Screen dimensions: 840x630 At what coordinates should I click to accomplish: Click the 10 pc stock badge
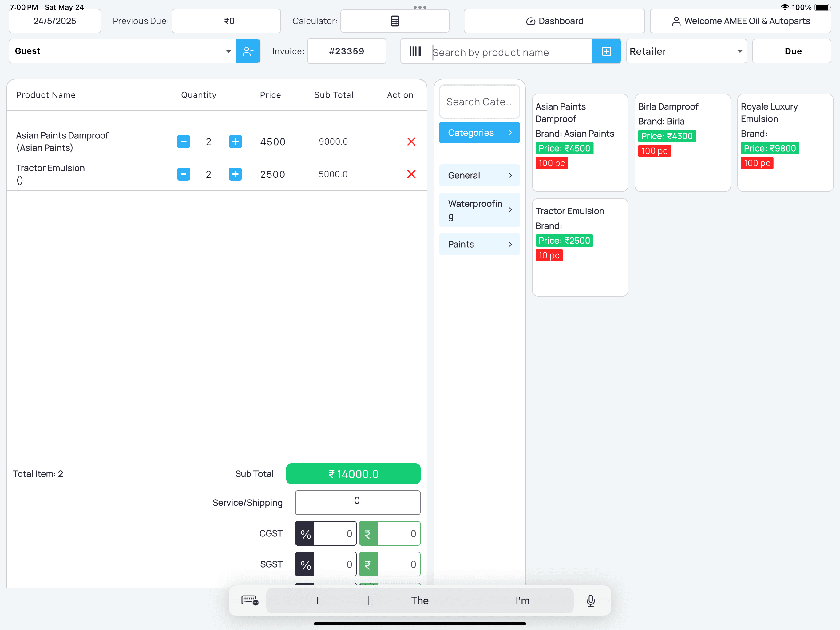549,255
